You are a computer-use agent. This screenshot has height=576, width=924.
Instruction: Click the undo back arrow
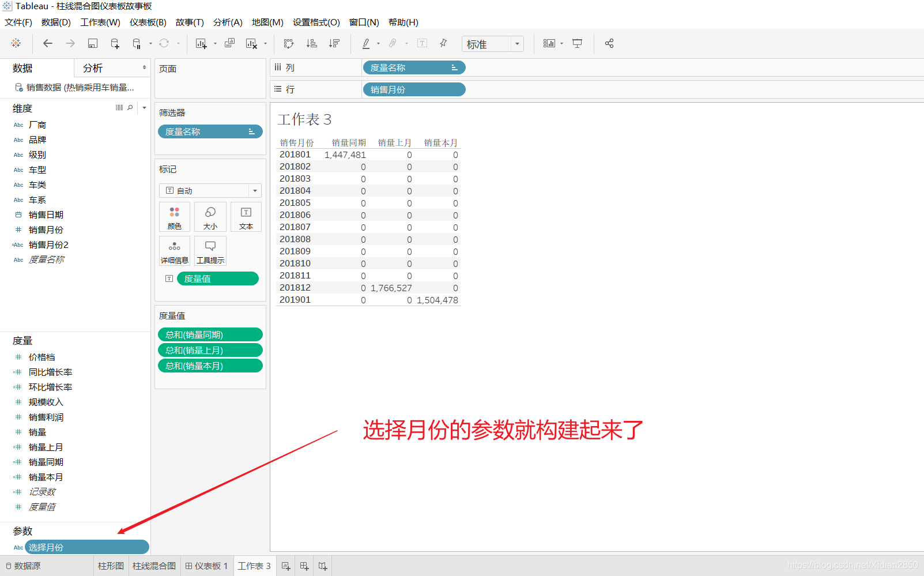[48, 43]
